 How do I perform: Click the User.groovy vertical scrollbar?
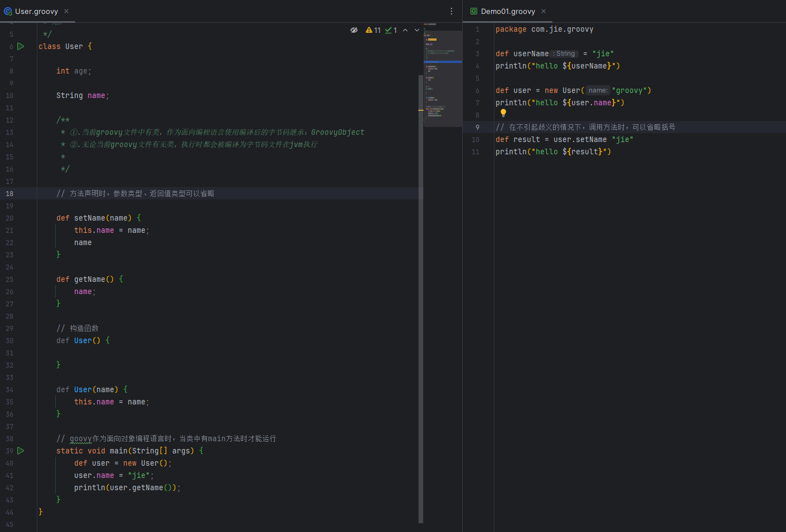point(421,299)
